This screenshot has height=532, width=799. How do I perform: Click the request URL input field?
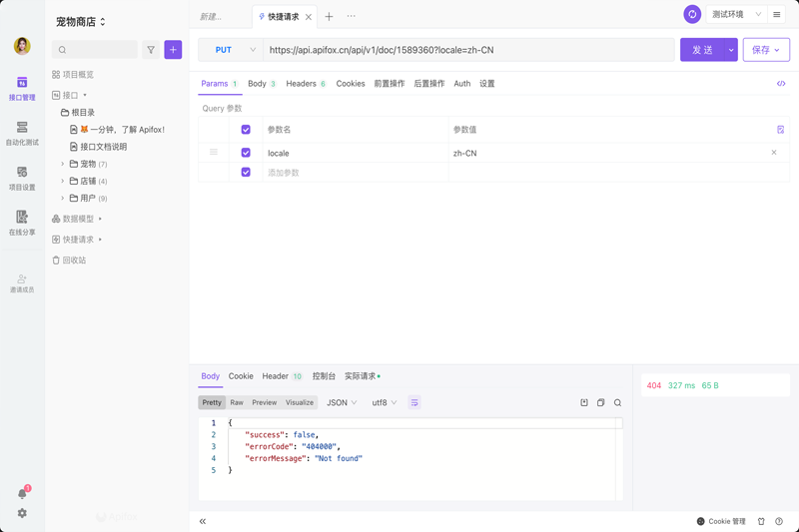467,50
